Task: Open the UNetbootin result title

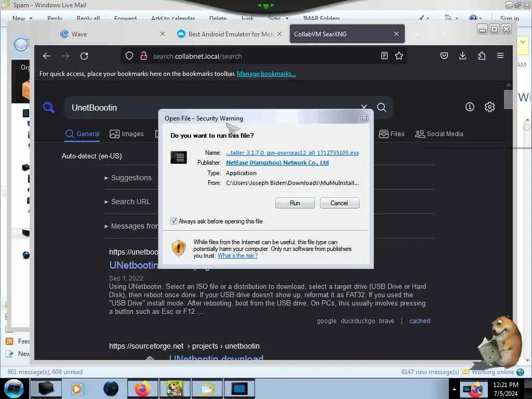Action: [134, 265]
